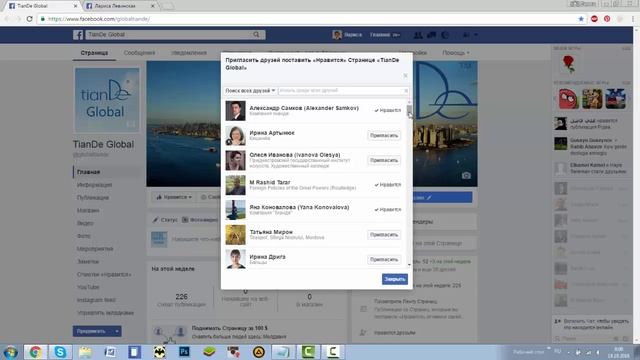Open the account dropdown arrow in Facebook header
Screen dimensions: 640x360
tap(476, 35)
